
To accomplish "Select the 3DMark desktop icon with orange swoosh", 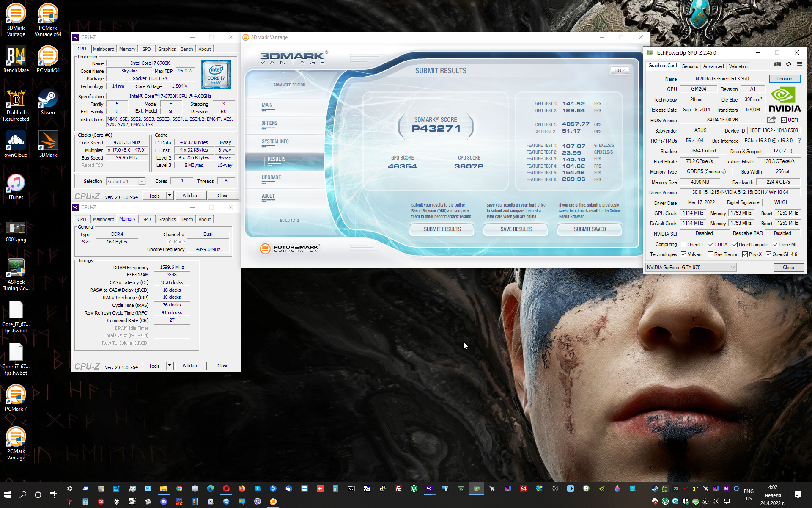I will click(48, 144).
